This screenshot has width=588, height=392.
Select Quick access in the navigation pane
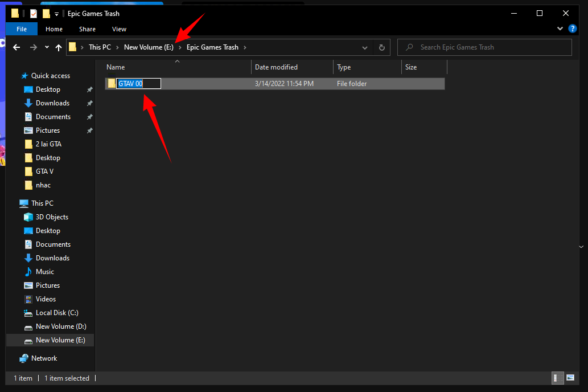pos(50,76)
